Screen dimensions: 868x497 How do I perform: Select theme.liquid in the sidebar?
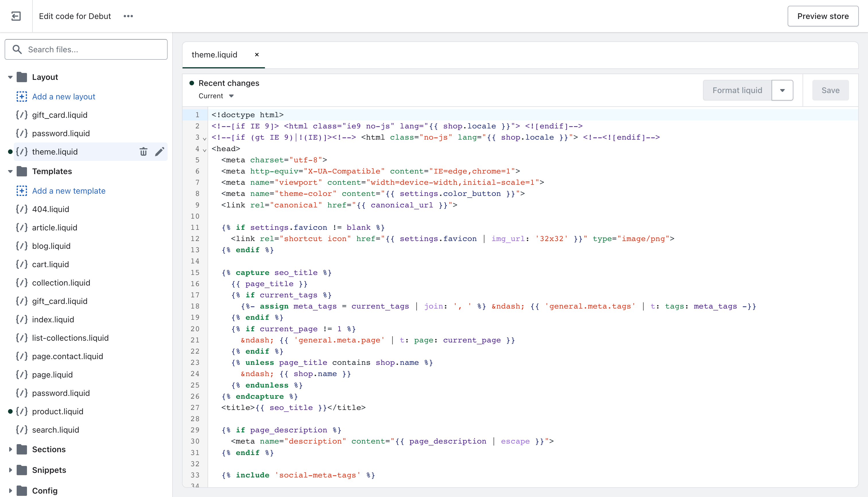[55, 152]
